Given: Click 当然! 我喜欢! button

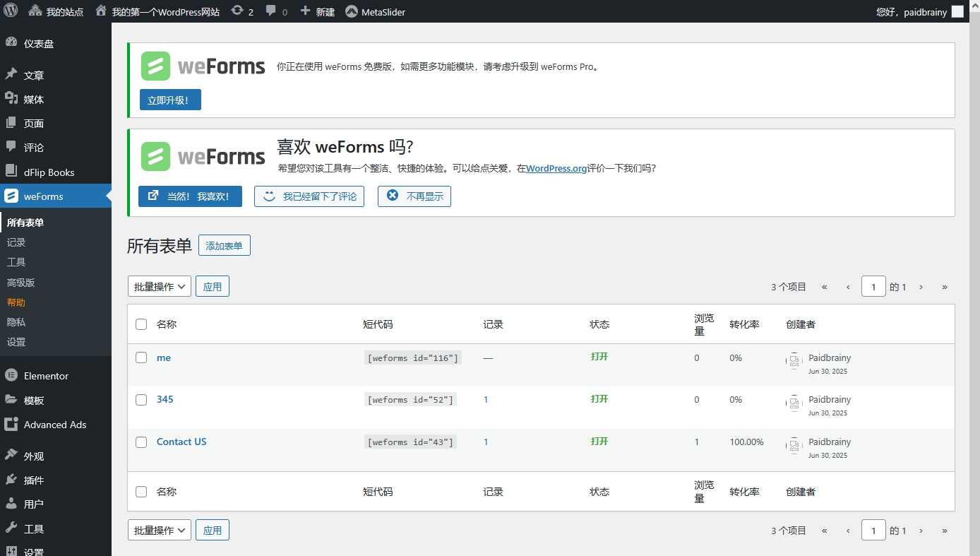Looking at the screenshot, I should click(190, 196).
